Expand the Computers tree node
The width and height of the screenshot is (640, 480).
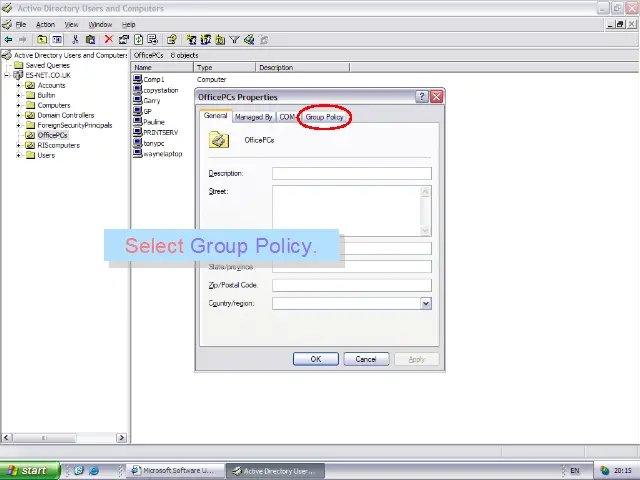pos(18,105)
